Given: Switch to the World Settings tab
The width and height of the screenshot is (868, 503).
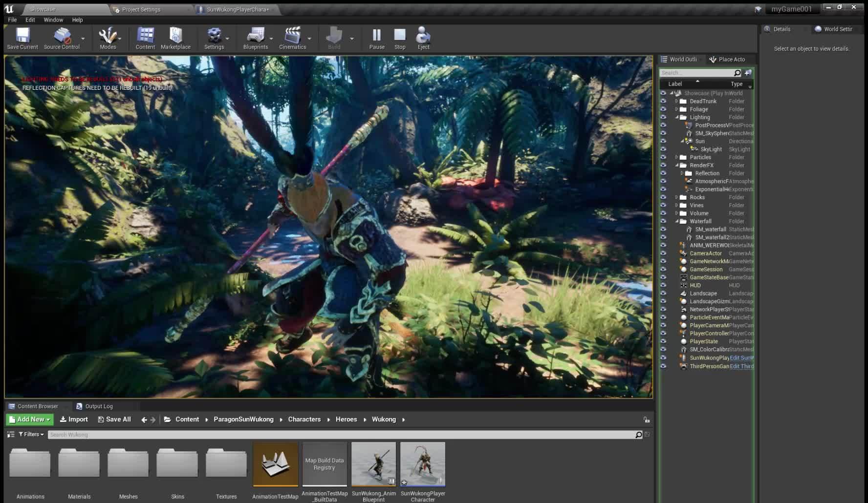Looking at the screenshot, I should coord(838,29).
